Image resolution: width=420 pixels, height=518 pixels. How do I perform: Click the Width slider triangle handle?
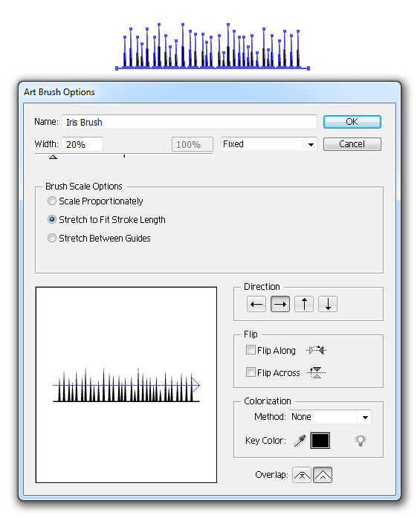(53, 157)
